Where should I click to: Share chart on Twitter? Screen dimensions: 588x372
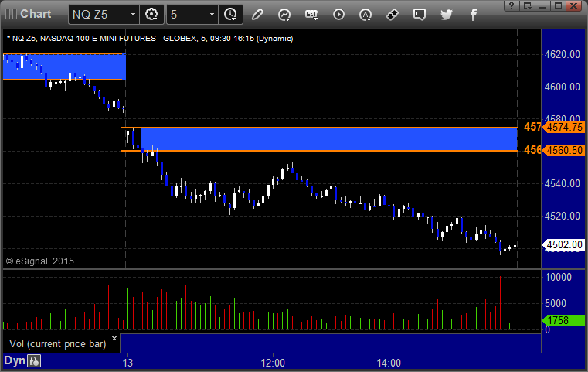click(x=447, y=15)
